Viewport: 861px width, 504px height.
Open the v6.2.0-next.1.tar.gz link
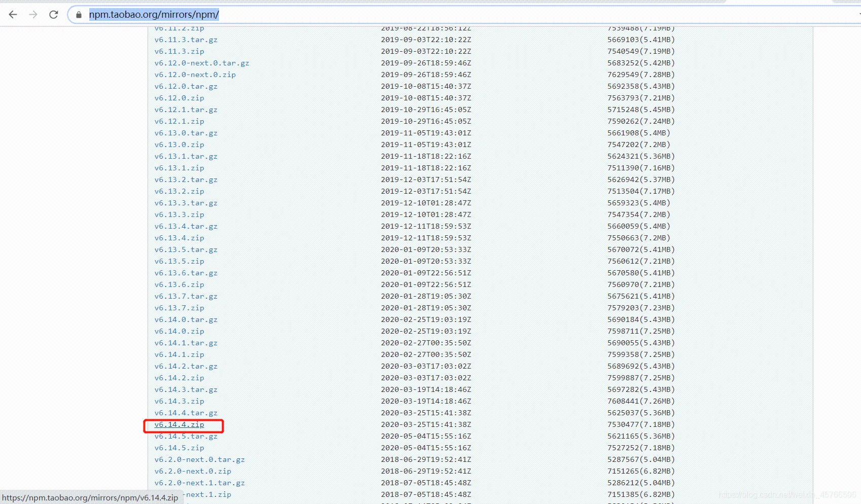(200, 483)
